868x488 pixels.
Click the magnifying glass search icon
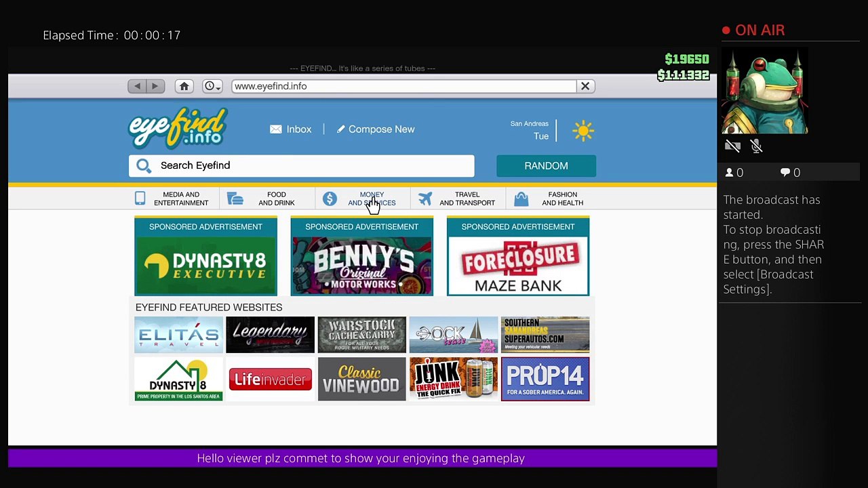click(143, 165)
